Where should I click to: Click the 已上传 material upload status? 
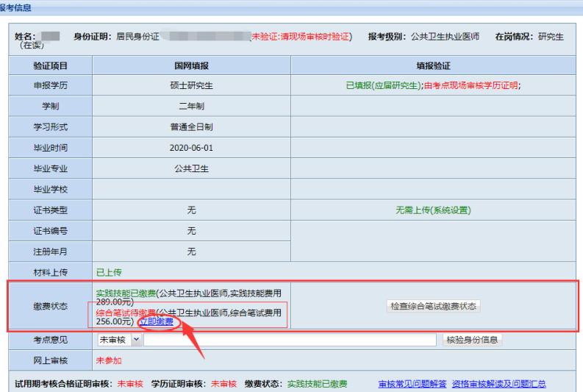pos(109,272)
